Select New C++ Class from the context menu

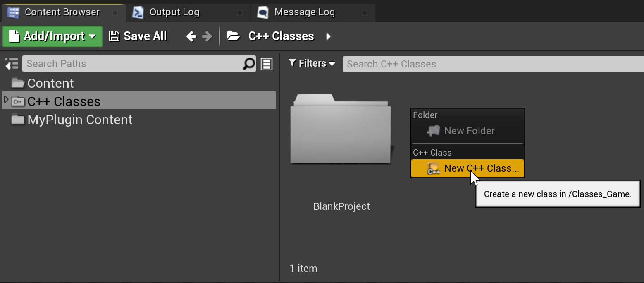467,168
